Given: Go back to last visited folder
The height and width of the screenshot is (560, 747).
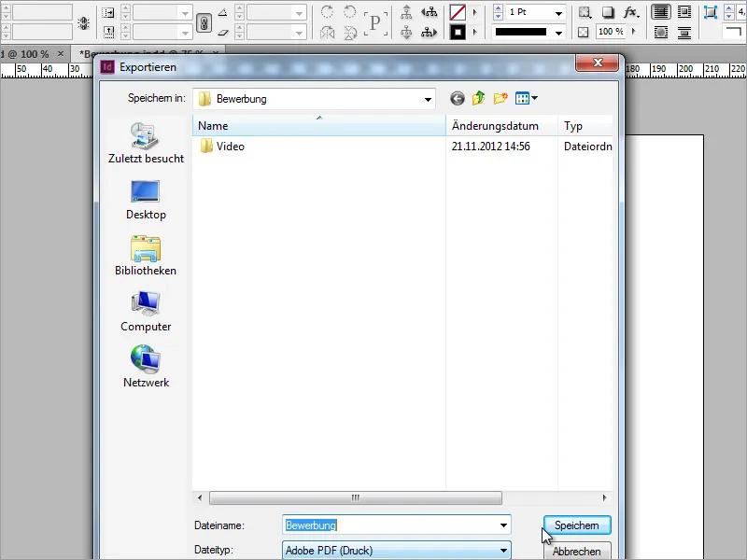Looking at the screenshot, I should coord(458,99).
